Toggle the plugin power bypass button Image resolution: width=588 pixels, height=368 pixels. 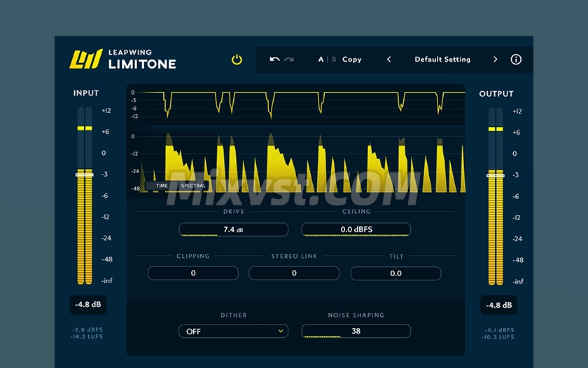click(x=237, y=60)
